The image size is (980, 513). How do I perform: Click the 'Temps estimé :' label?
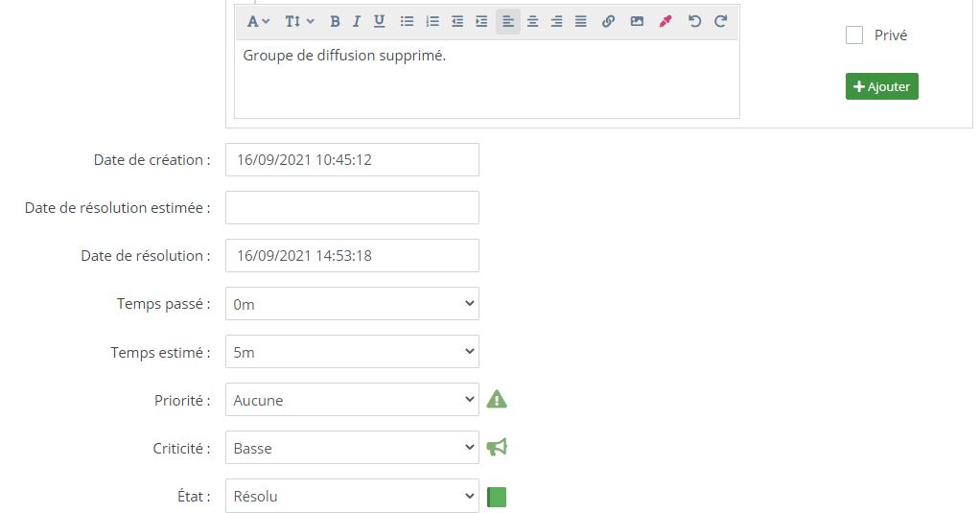pos(161,353)
